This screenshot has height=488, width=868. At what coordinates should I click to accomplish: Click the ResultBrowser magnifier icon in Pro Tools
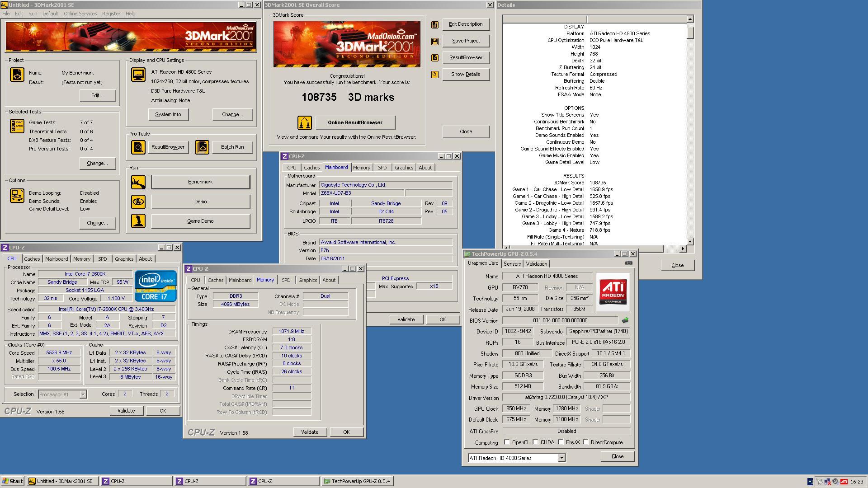[x=138, y=147]
